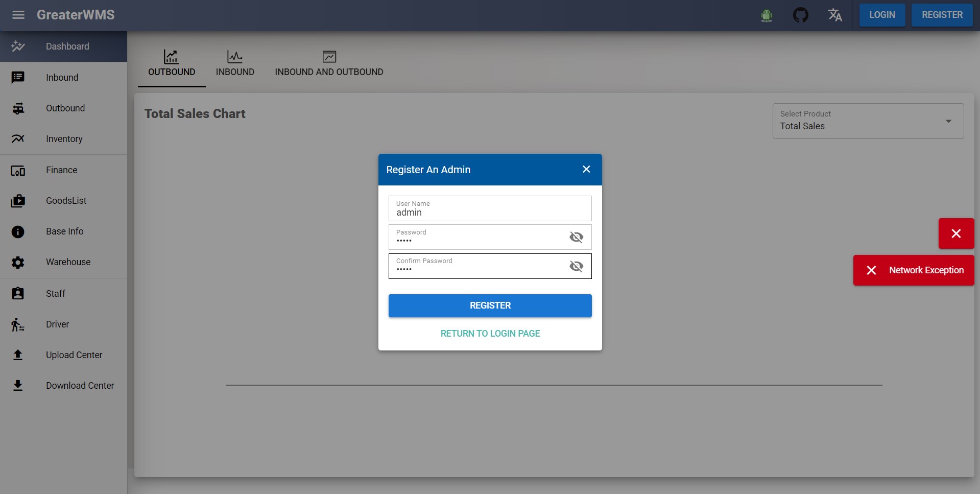Dismiss the Network Exception notification

click(872, 270)
